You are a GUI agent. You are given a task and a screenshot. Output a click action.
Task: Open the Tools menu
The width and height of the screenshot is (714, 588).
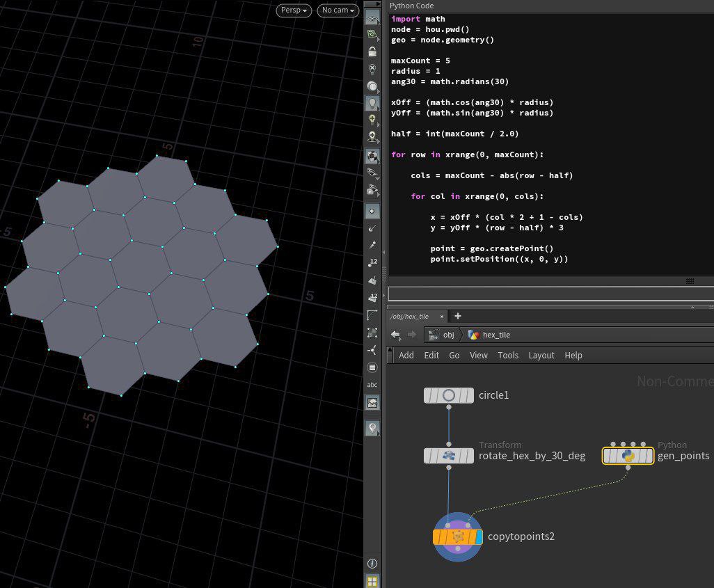pyautogui.click(x=508, y=356)
